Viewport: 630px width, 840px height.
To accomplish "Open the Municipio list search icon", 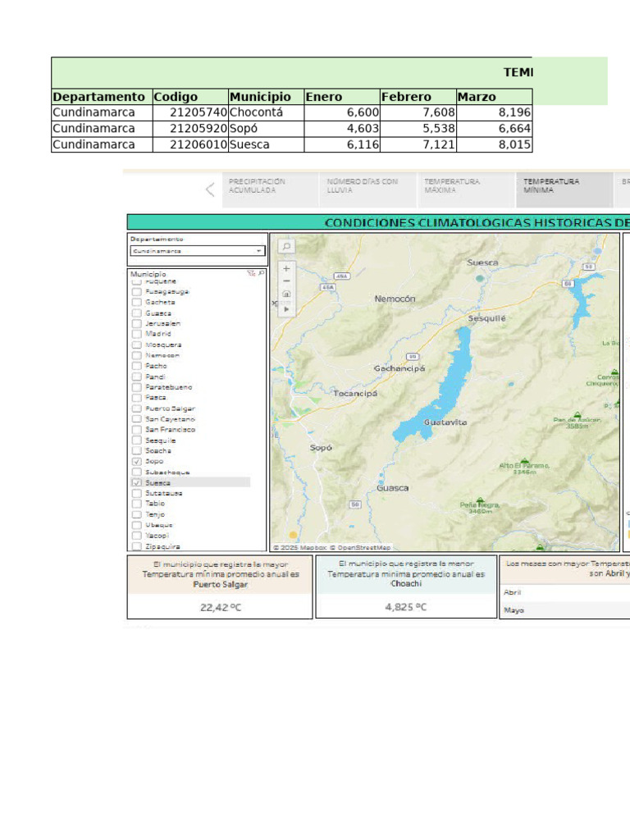I will [262, 273].
